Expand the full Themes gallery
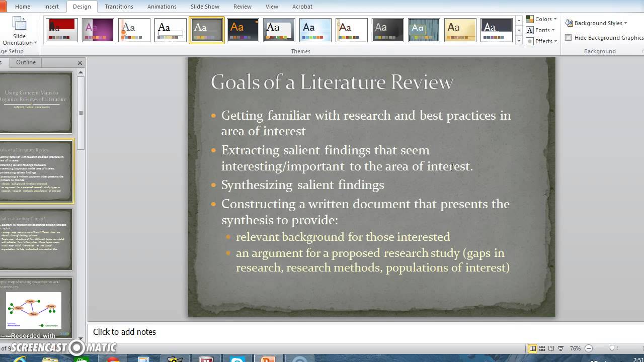The height and width of the screenshot is (362, 644). pyautogui.click(x=519, y=41)
